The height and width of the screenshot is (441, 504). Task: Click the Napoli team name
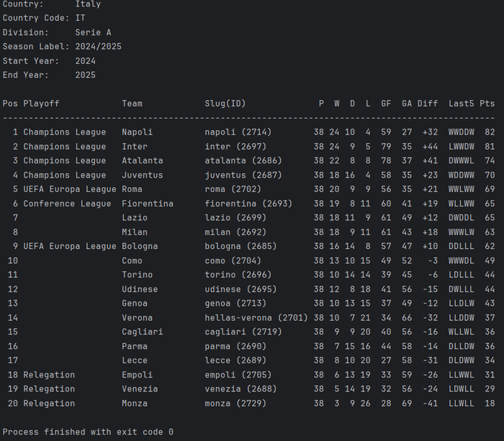pyautogui.click(x=137, y=132)
